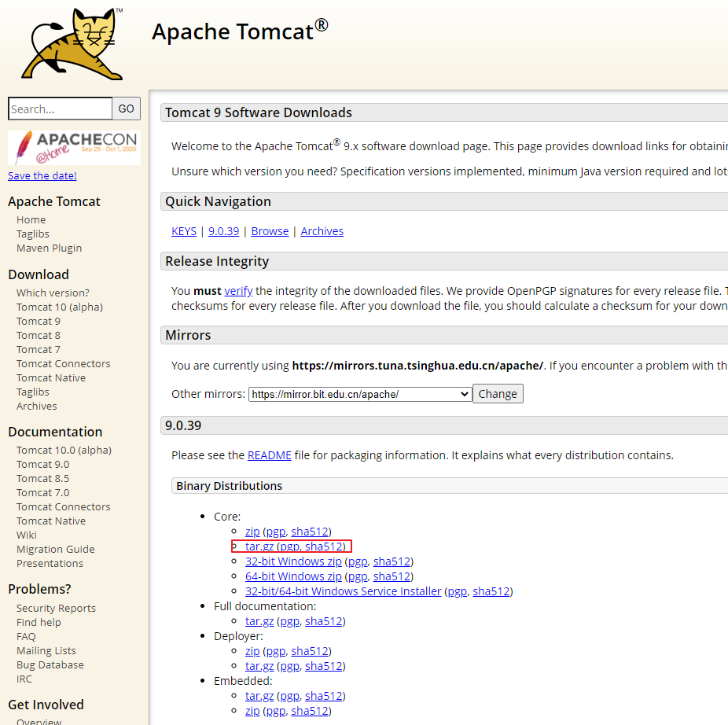Open Tomcat 7.0 documentation
This screenshot has height=725, width=728.
[x=43, y=492]
